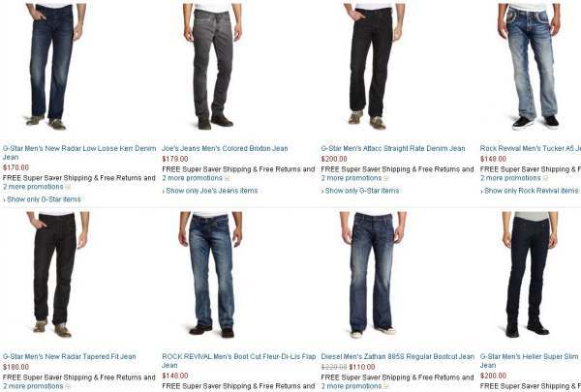Select the light-wash Rock Revival Tucker jeans image

point(529,66)
